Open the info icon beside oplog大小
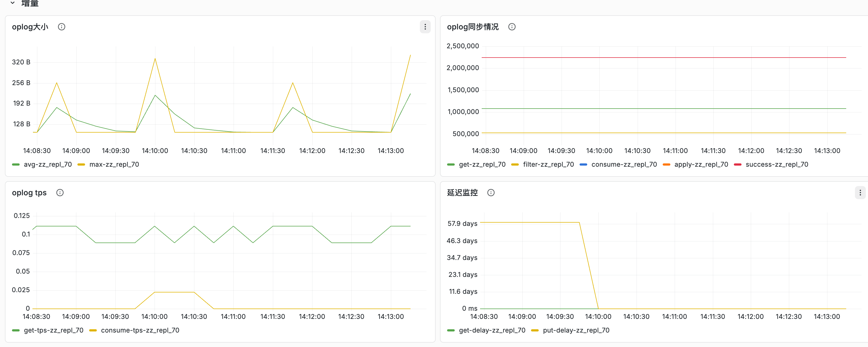This screenshot has width=868, height=347. click(x=61, y=27)
